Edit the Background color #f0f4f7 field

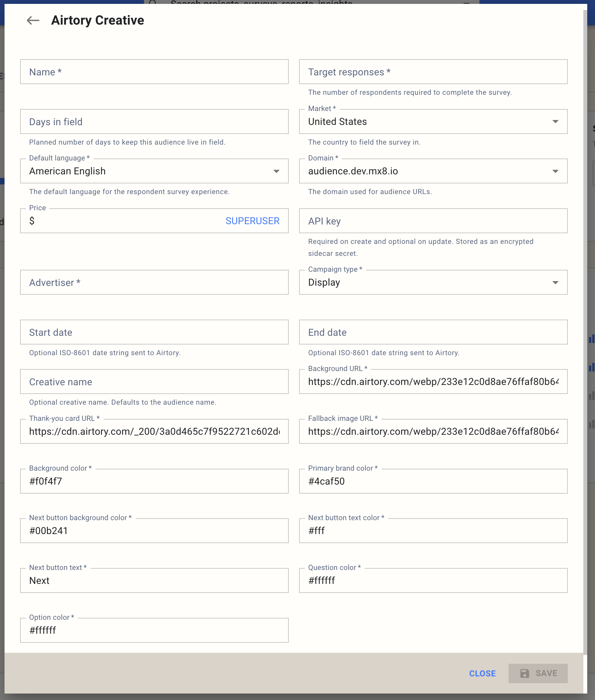pos(154,481)
